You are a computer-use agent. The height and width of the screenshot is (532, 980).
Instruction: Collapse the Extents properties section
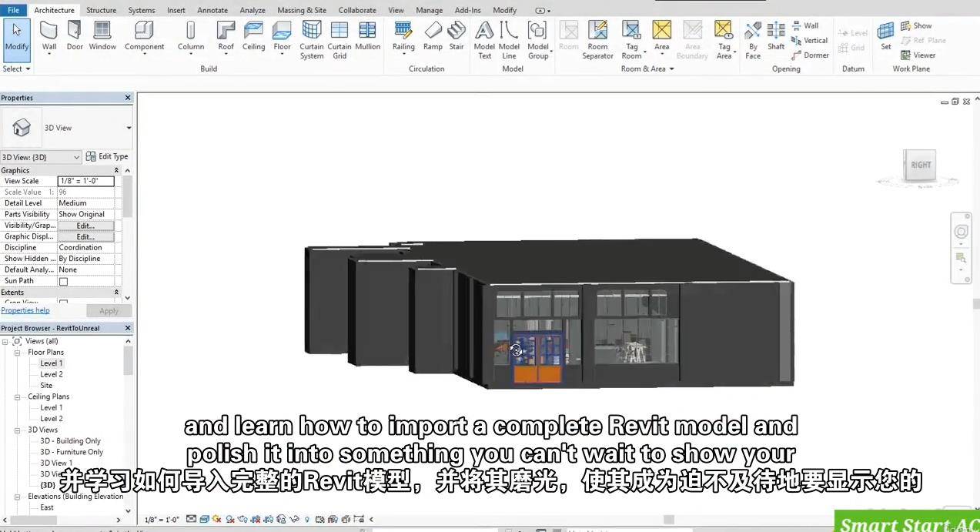(117, 293)
